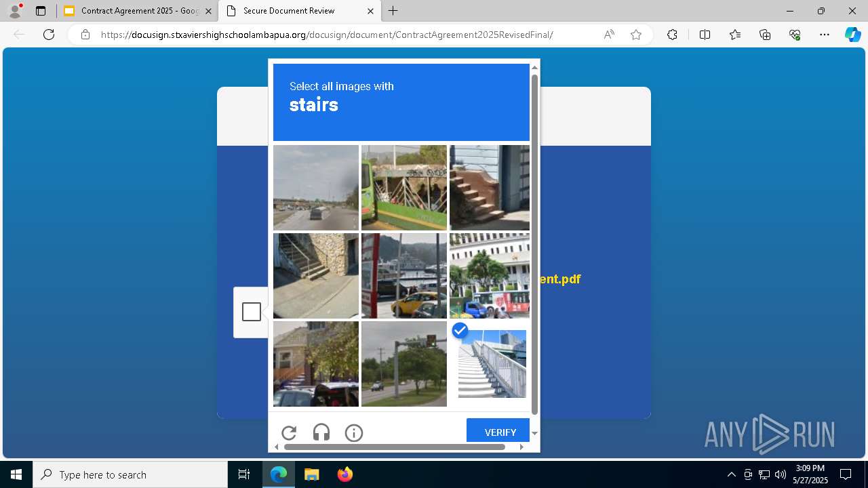Screen dimensions: 868x488
Task: Click the captcha scroll down arrow
Action: pos(534,433)
